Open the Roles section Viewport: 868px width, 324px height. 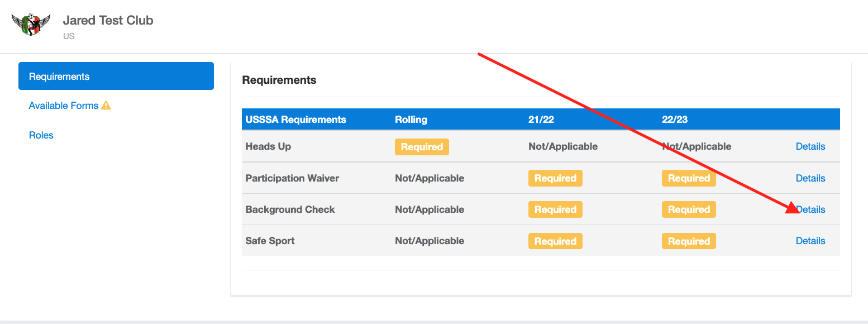(x=41, y=135)
